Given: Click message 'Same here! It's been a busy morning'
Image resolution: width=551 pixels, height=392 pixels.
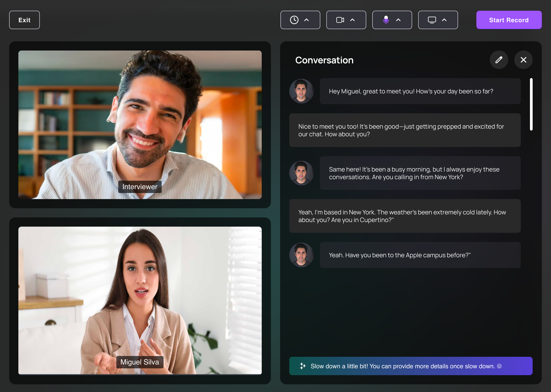Looking at the screenshot, I should click(x=420, y=173).
